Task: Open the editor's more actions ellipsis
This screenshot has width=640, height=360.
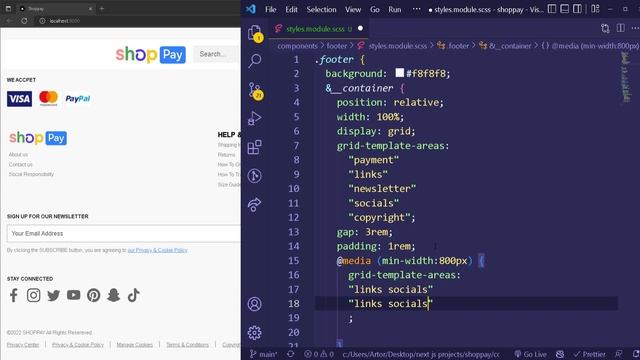Action: click(x=635, y=28)
